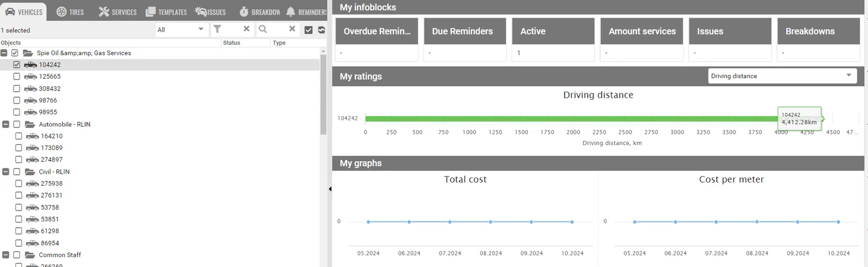Open the 'Driving distance' rating dropdown
This screenshot has width=868, height=267.
[x=782, y=76]
